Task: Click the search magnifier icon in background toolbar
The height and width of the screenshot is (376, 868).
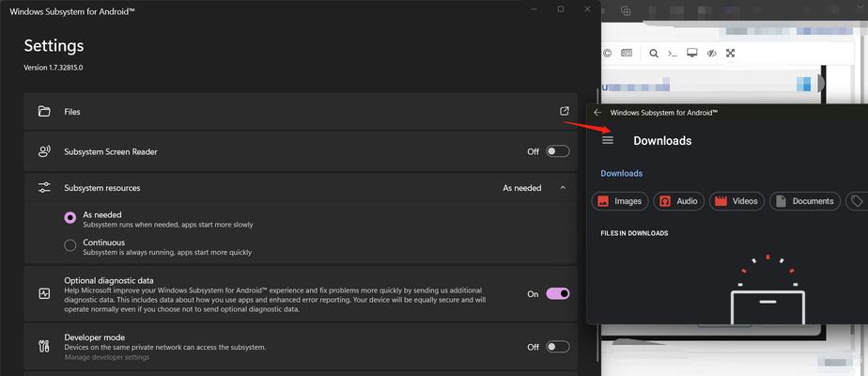Action: [654, 54]
